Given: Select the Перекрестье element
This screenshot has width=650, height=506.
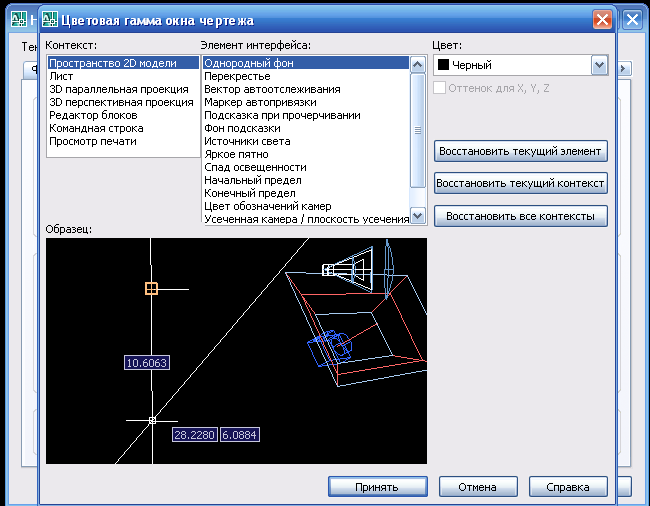Looking at the screenshot, I should pos(306,76).
